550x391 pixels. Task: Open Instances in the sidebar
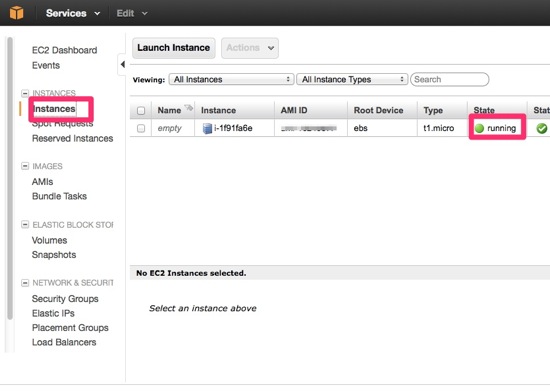click(x=54, y=109)
